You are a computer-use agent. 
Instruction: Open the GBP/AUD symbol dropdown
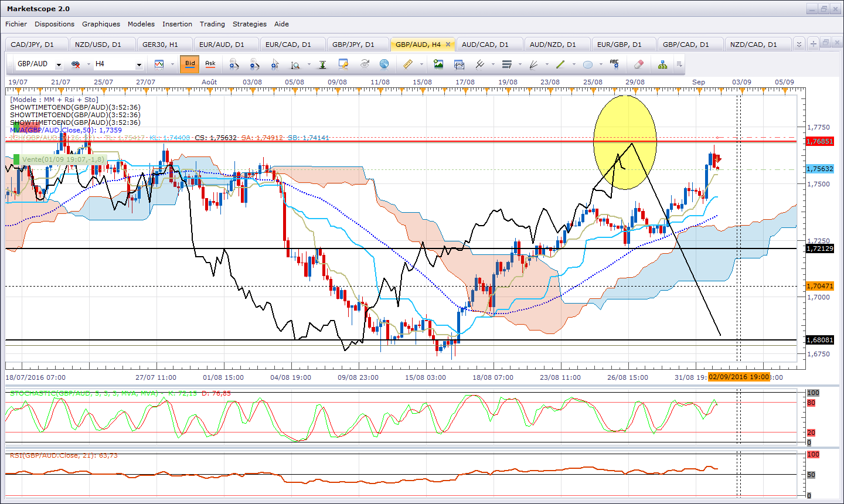59,64
